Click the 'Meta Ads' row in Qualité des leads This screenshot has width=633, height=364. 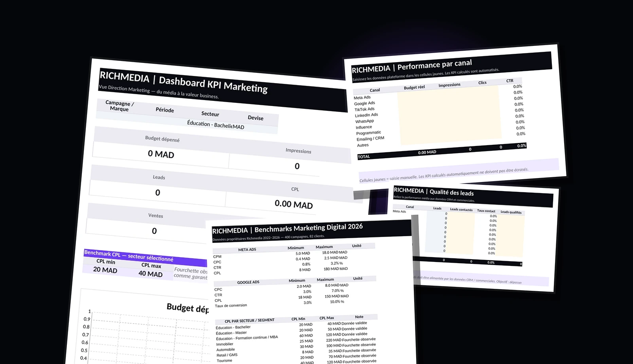click(399, 211)
